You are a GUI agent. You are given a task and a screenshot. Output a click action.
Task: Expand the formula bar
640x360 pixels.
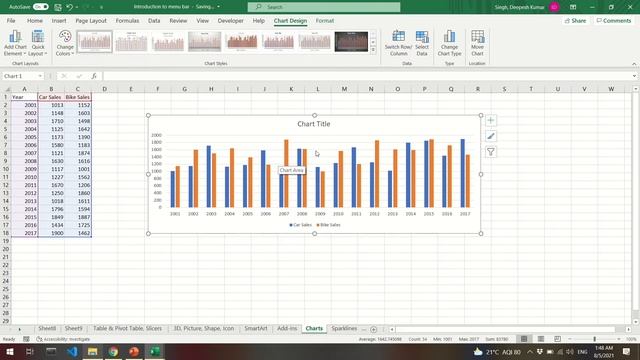click(x=634, y=76)
